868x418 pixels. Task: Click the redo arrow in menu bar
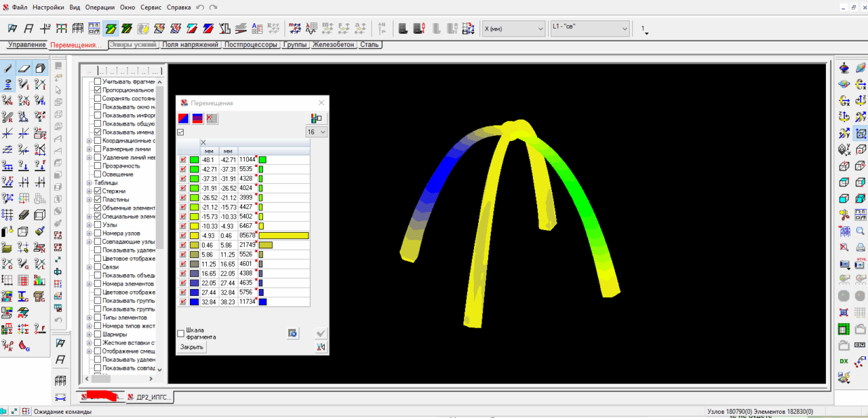coord(214,7)
